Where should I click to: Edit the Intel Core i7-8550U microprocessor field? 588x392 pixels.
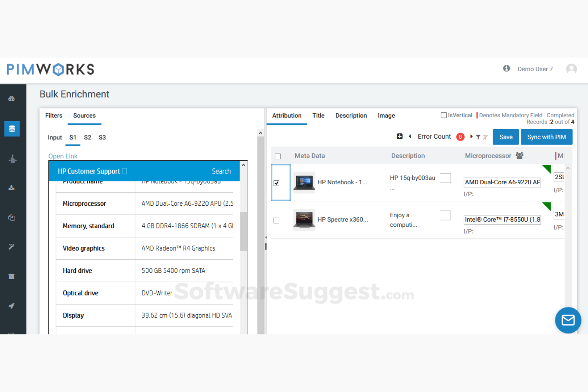502,220
